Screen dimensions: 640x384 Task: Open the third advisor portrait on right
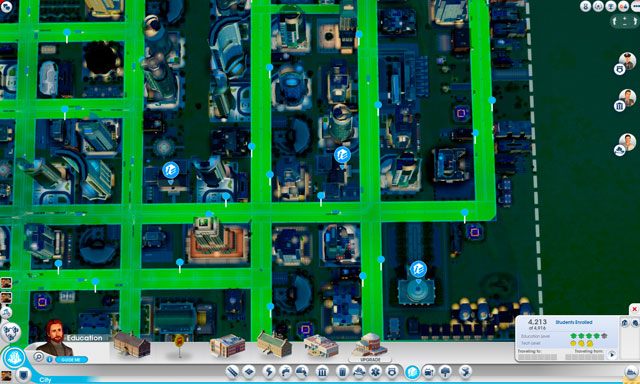[627, 142]
